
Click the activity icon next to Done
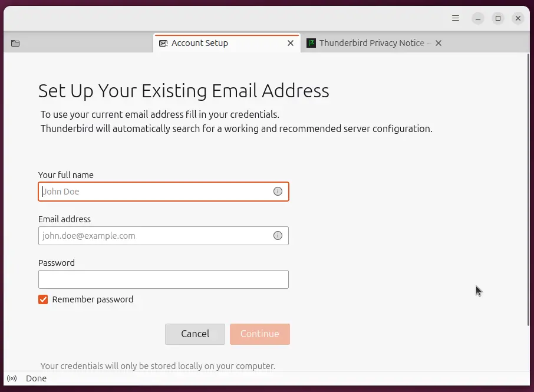coord(12,378)
